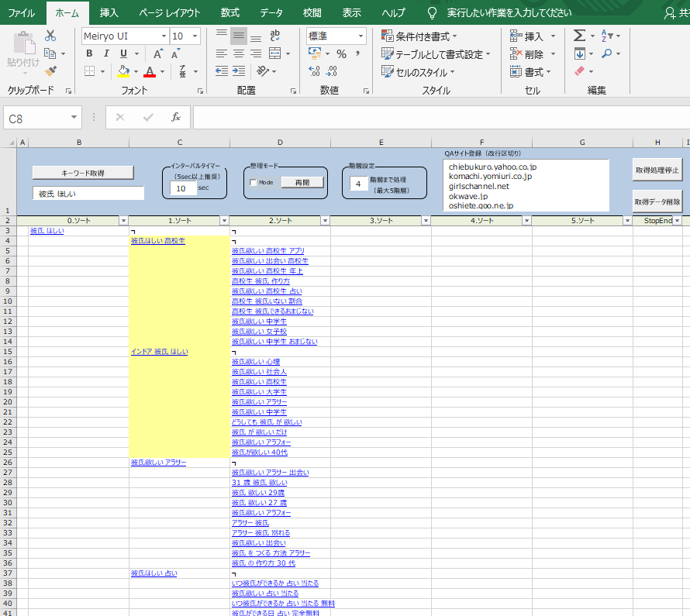Click the AutoSum sigma icon

[x=580, y=35]
